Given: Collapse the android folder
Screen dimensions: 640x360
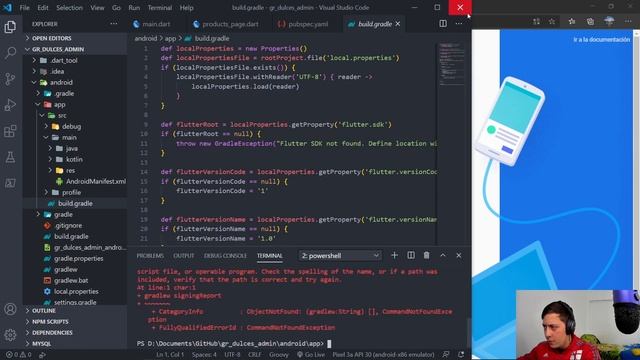Looking at the screenshot, I should (x=75, y=82).
